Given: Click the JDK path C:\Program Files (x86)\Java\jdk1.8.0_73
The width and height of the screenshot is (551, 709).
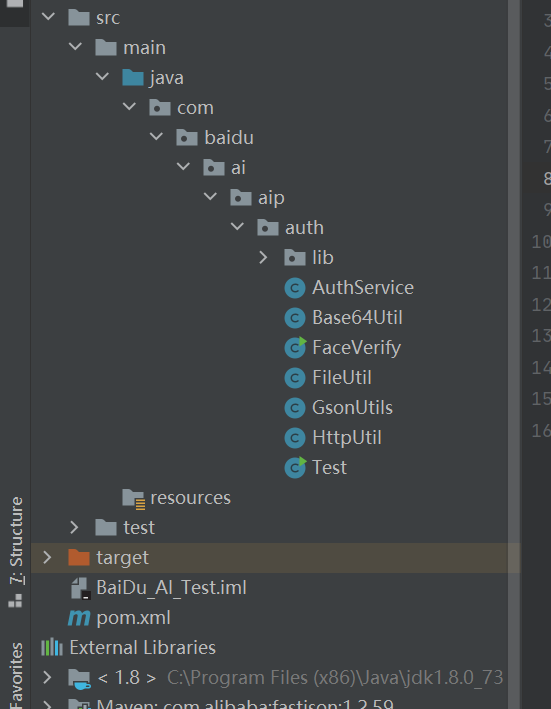Looking at the screenshot, I should 335,677.
